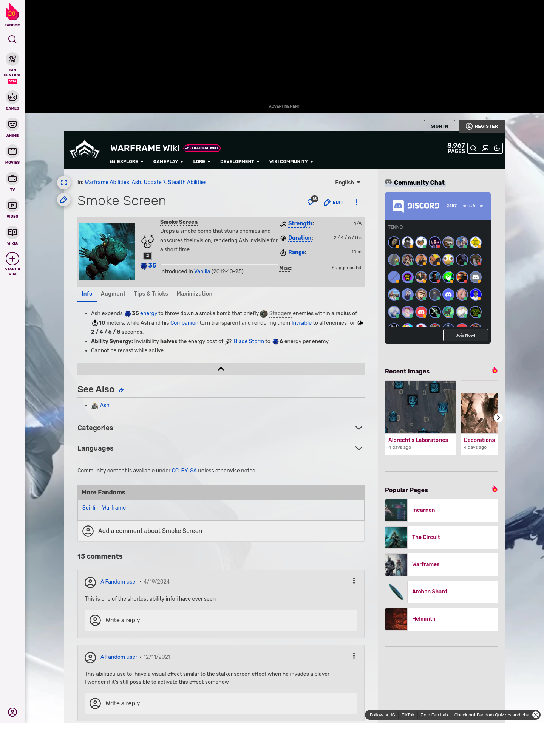Open the Vanilla update link
The width and height of the screenshot is (544, 756).
coord(202,271)
